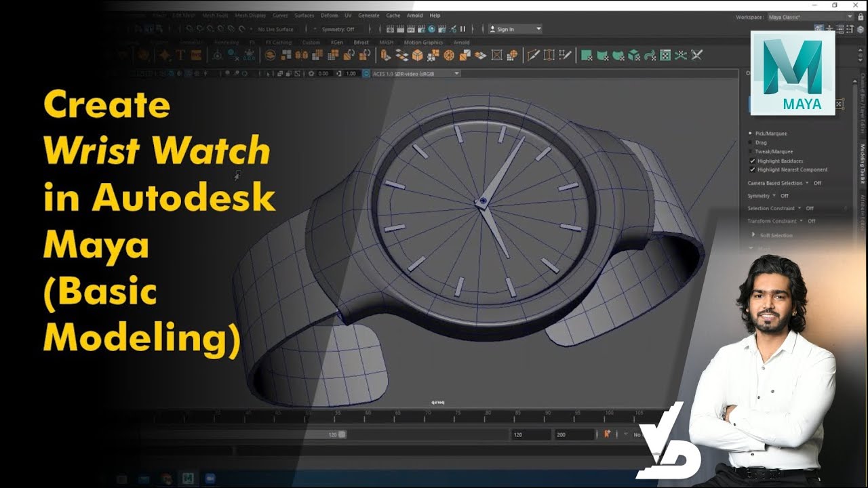Image resolution: width=868 pixels, height=488 pixels.
Task: Click the Center Pivot shelf icon
Action: (x=218, y=55)
